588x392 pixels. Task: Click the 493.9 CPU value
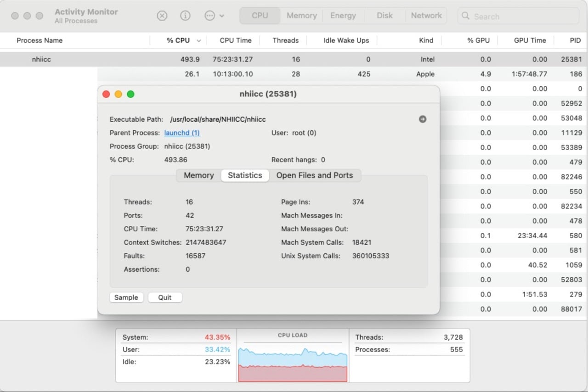[190, 59]
